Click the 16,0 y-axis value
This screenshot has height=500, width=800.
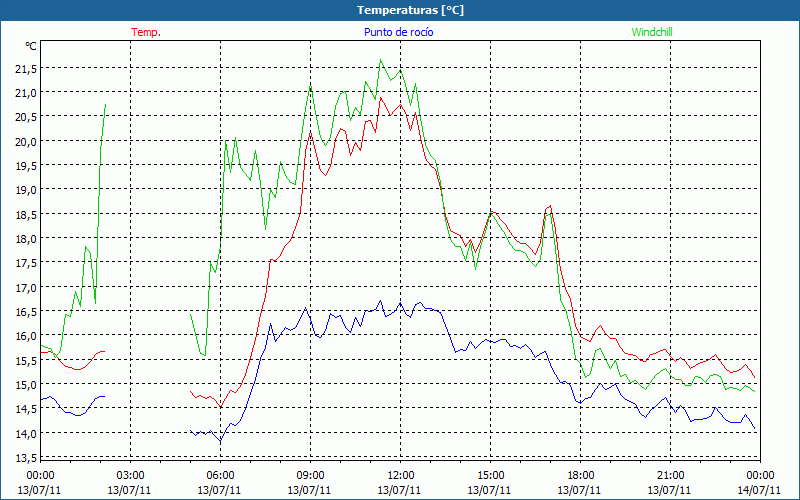pos(26,336)
